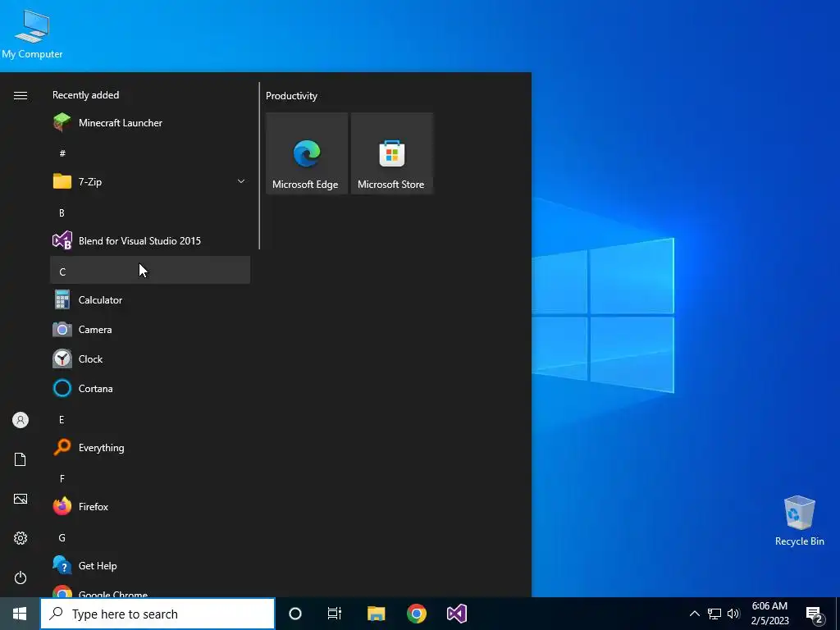Open Visual Studio from the taskbar
Image resolution: width=840 pixels, height=630 pixels.
pyautogui.click(x=457, y=614)
